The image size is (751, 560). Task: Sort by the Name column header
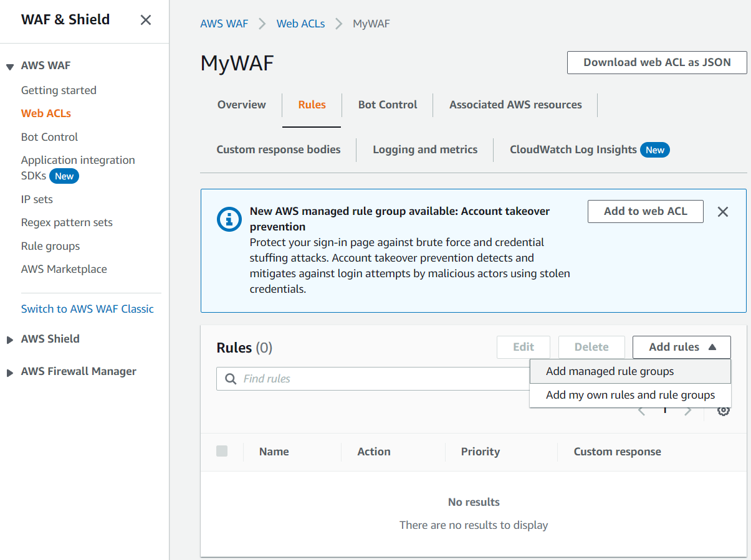[274, 452]
